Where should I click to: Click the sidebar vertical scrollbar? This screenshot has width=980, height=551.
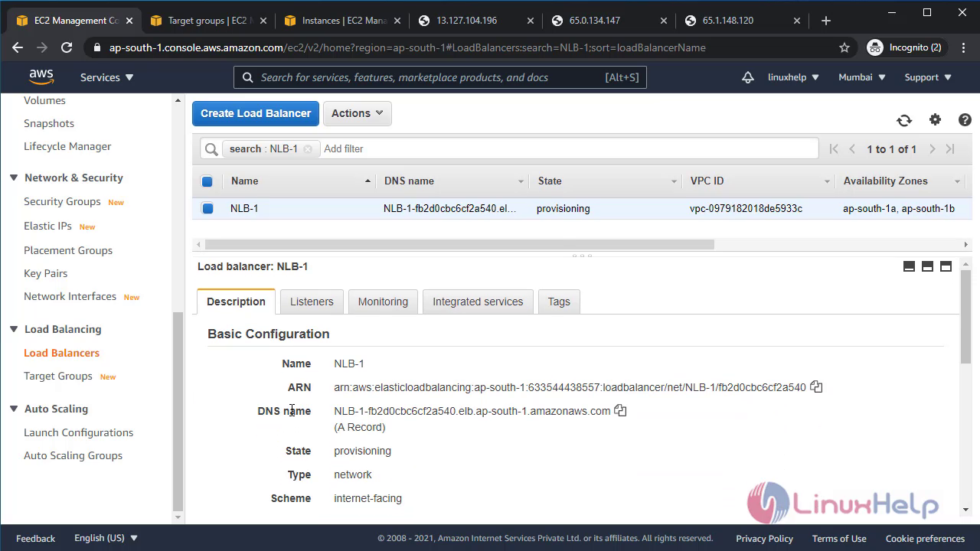(x=178, y=411)
